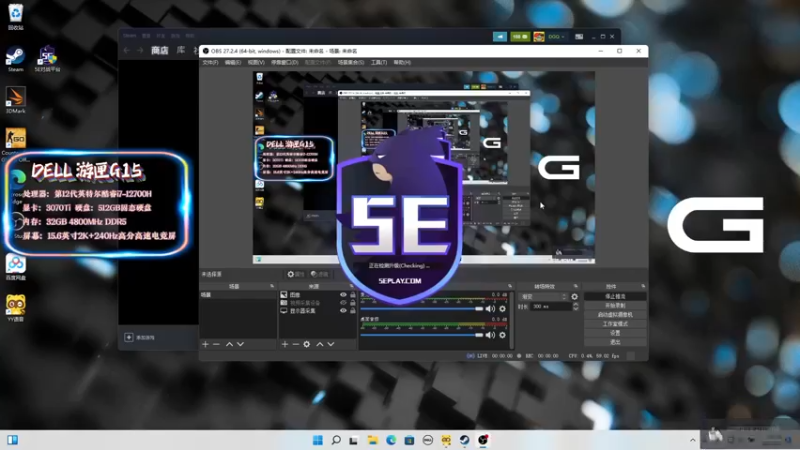
Task: Open settings gear for the desktop audio track
Action: tap(503, 335)
